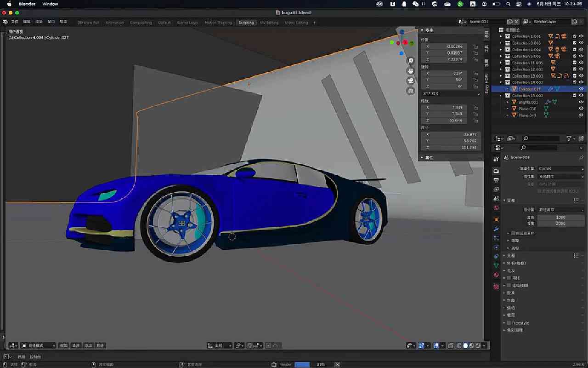Screen dimensions: 588x368
Task: Click the RenderLayer view layer field
Action: click(551, 22)
